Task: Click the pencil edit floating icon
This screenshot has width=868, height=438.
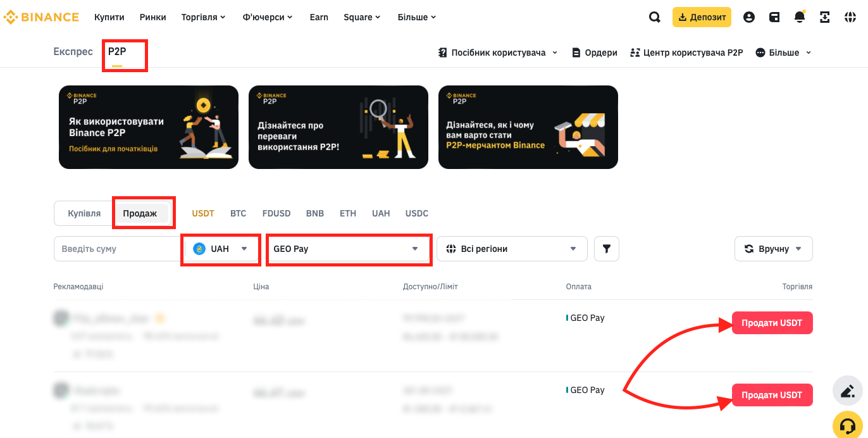Action: pyautogui.click(x=848, y=391)
